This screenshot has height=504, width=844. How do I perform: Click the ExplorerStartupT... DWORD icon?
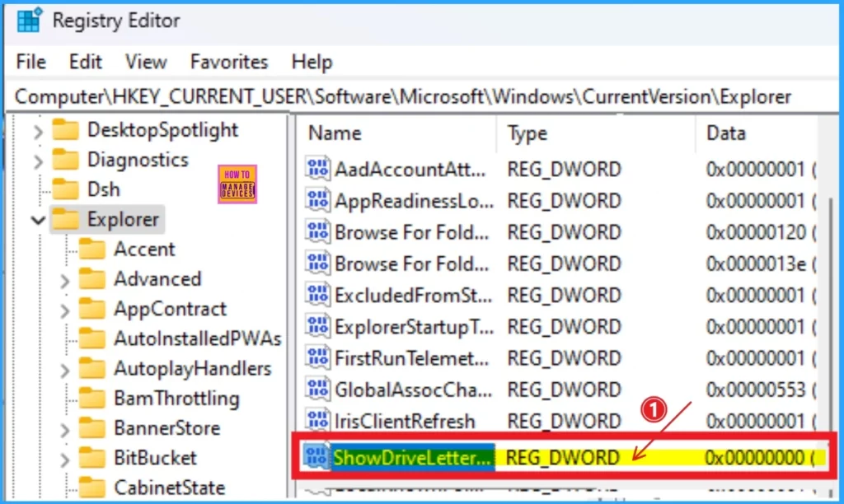tap(317, 326)
